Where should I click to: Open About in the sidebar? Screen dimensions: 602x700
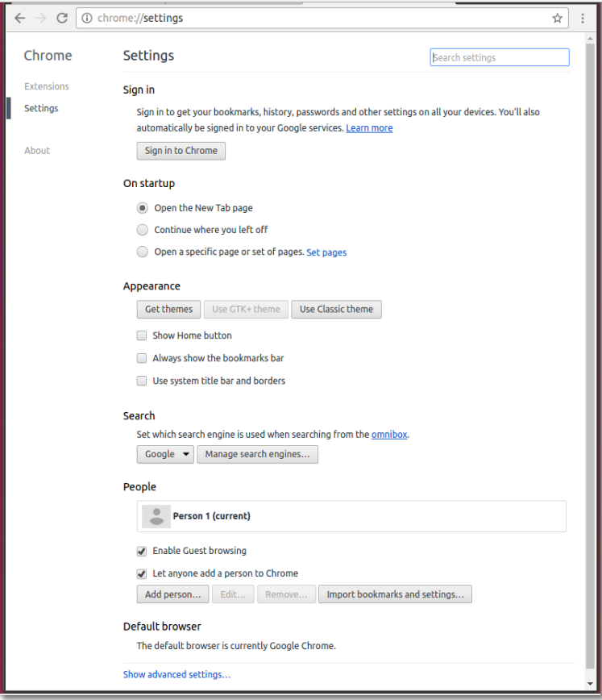pos(37,151)
